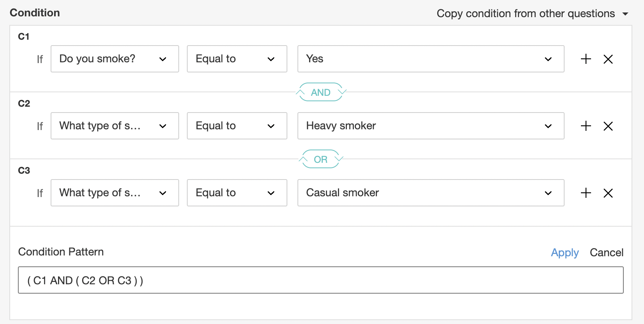Open the 'Do you smoke?' question dropdown
Image resolution: width=644 pixels, height=324 pixels.
tap(114, 59)
